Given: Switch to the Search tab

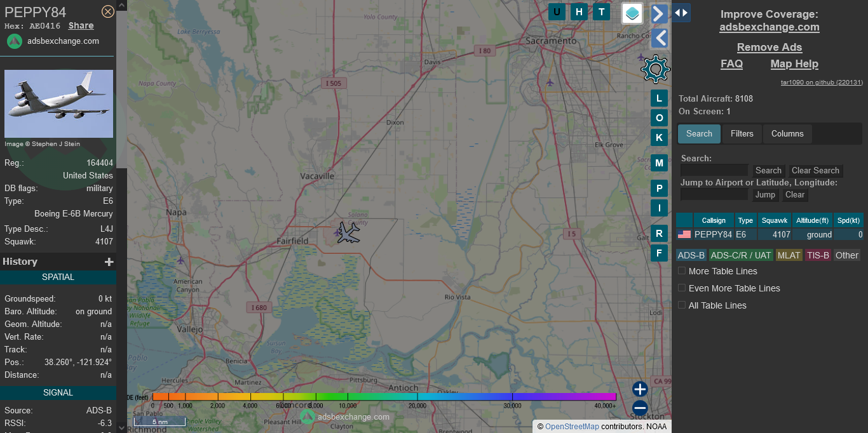Looking at the screenshot, I should [699, 134].
